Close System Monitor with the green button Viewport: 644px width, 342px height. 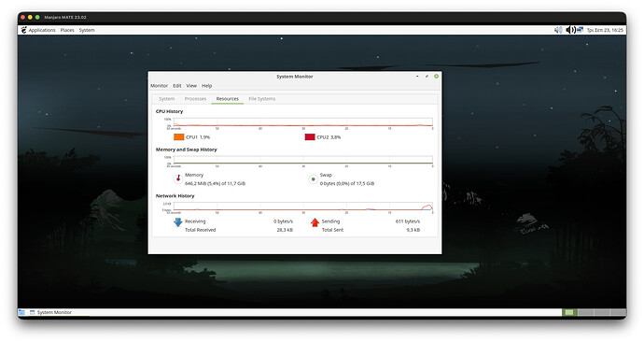coord(436,77)
